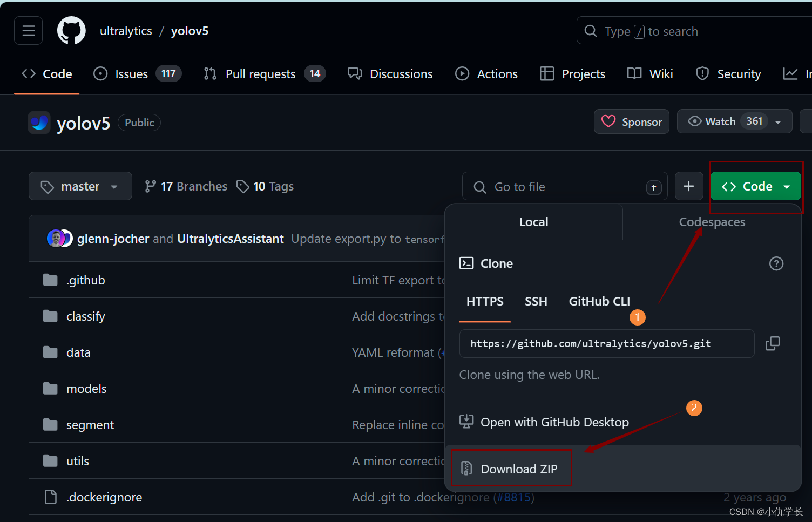Focus the 'Go to file' search field
The width and height of the screenshot is (812, 522).
pyautogui.click(x=565, y=187)
